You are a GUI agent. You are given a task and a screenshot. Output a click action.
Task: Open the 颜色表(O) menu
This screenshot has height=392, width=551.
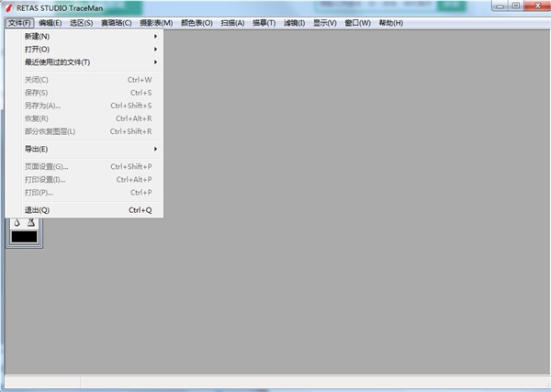tap(196, 22)
